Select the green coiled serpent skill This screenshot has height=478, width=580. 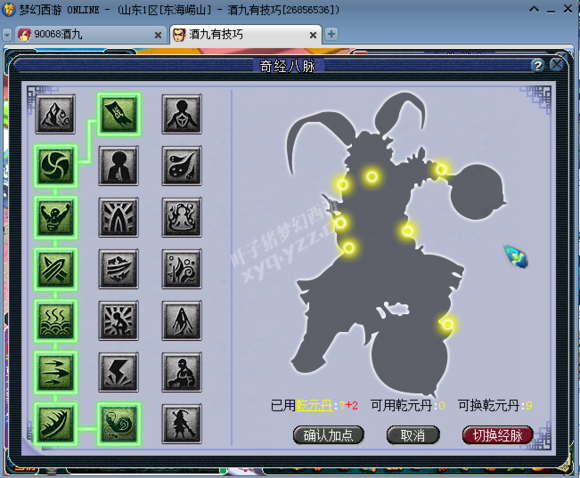(119, 424)
